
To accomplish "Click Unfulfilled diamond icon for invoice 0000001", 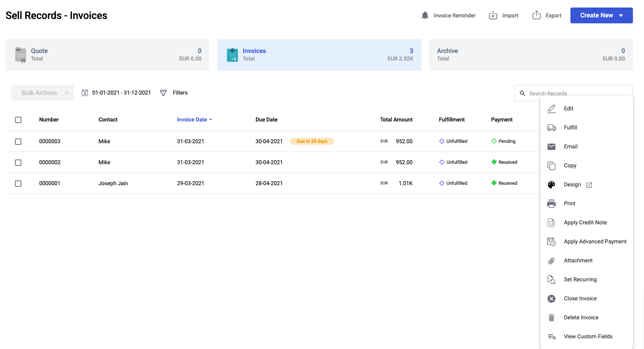I will [442, 183].
